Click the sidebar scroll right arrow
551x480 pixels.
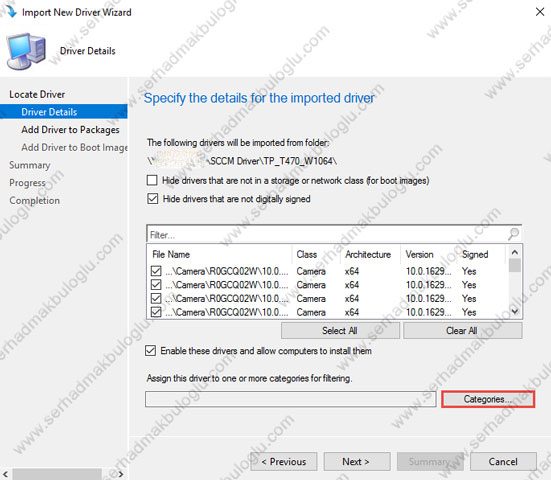(121, 474)
